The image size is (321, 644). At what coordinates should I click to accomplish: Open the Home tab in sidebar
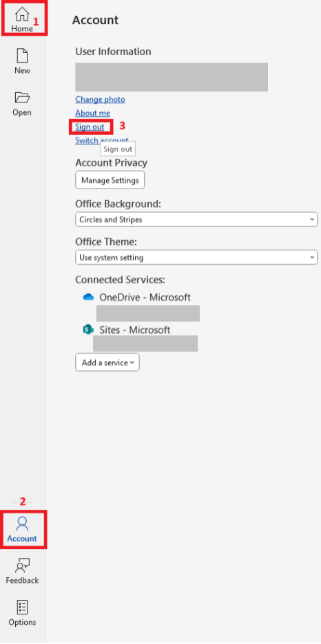click(x=22, y=19)
